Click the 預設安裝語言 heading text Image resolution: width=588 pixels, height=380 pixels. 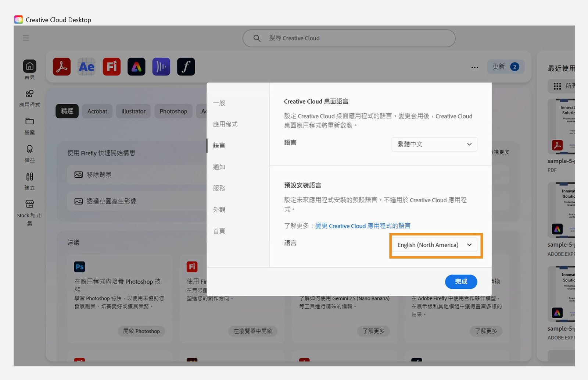pos(303,185)
